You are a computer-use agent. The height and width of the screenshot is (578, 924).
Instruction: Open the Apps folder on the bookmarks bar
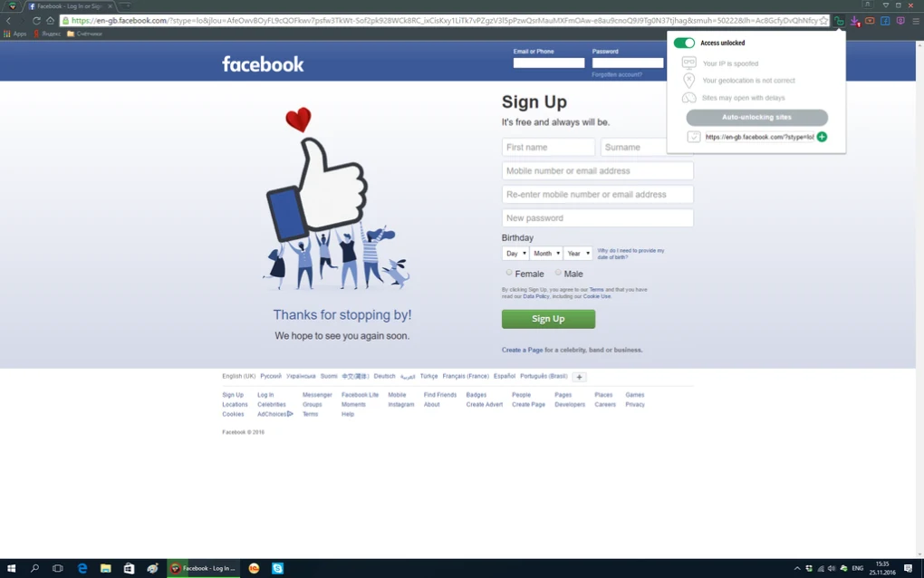coord(14,33)
